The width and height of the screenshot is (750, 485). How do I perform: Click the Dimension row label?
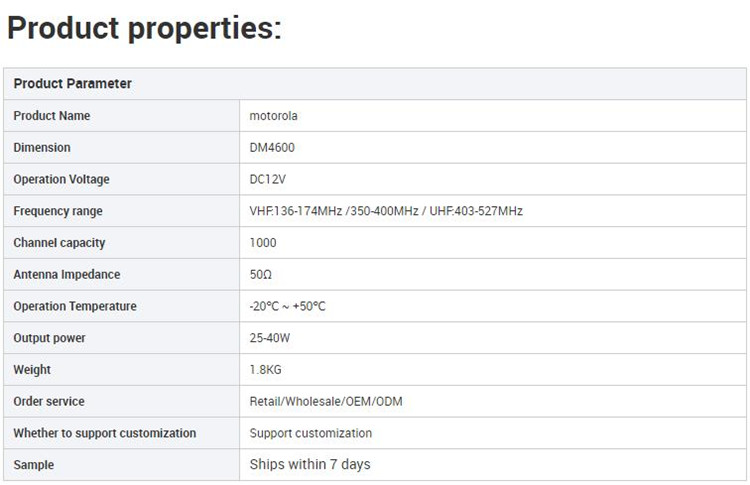tap(42, 148)
